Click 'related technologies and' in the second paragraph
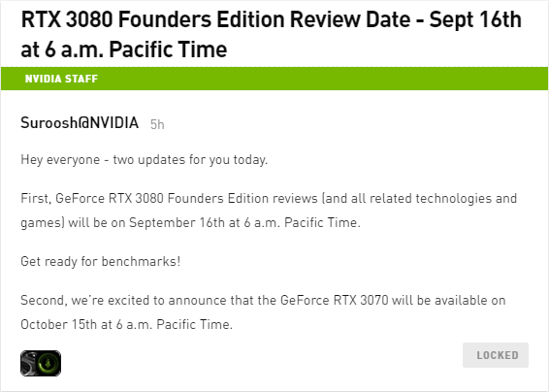This screenshot has height=392, width=549. [443, 198]
